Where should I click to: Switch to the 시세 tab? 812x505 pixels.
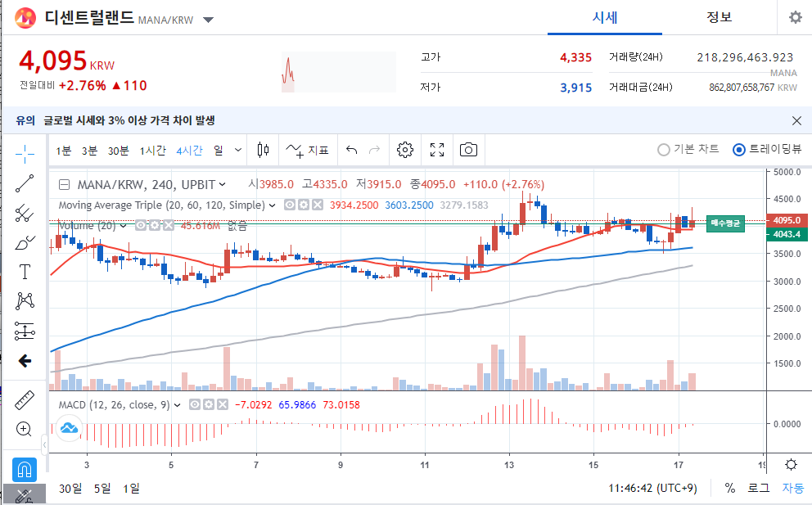(x=604, y=18)
